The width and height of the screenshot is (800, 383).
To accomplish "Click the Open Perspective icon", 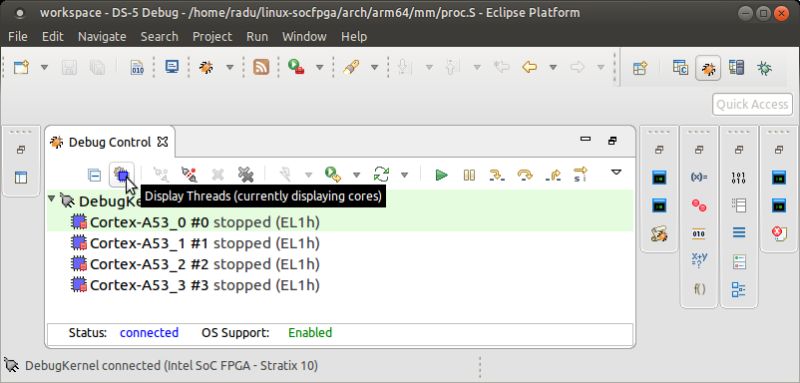I will pos(640,68).
